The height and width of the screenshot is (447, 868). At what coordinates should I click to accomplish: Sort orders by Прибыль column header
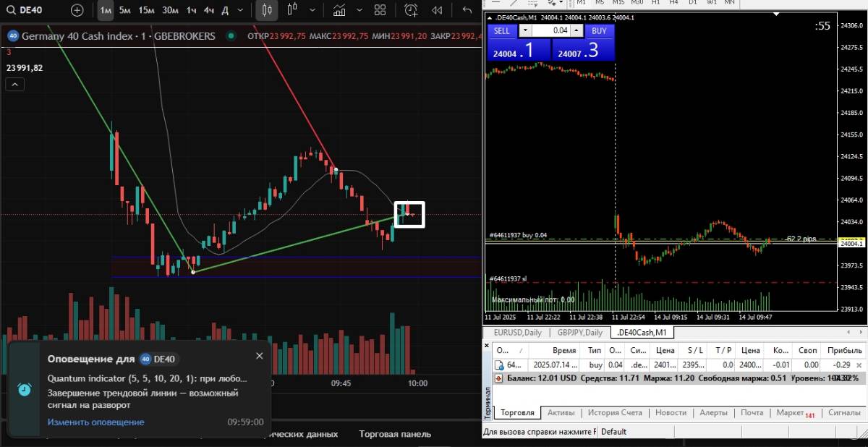843,349
